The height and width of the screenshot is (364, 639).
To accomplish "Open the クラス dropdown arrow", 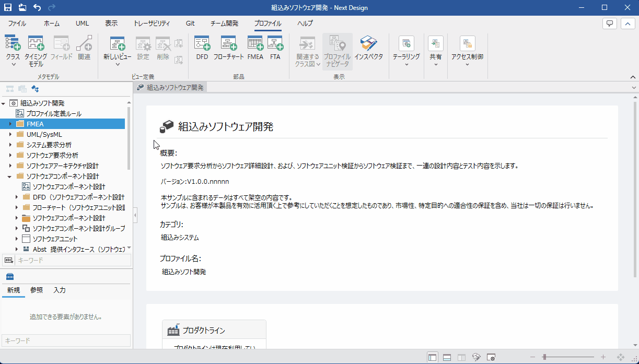I will pos(13,65).
